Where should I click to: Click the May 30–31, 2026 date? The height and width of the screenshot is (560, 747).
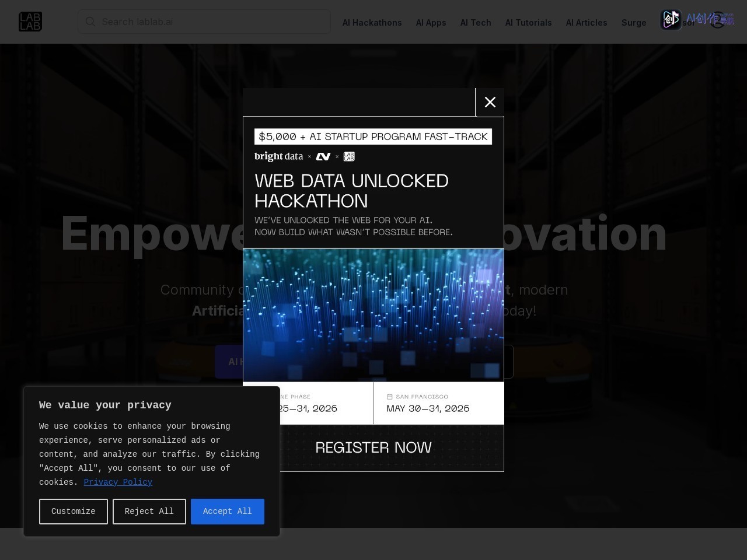428,408
